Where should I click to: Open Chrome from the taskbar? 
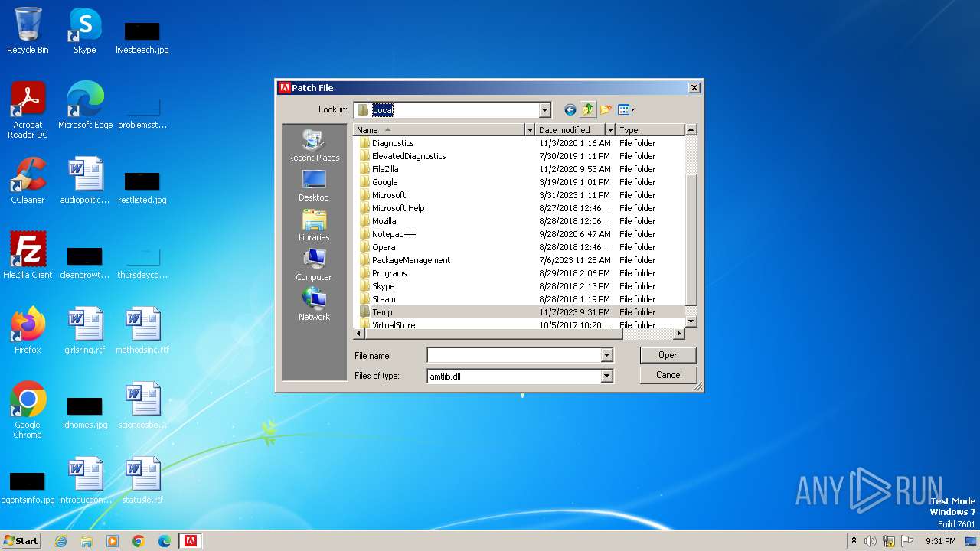139,541
